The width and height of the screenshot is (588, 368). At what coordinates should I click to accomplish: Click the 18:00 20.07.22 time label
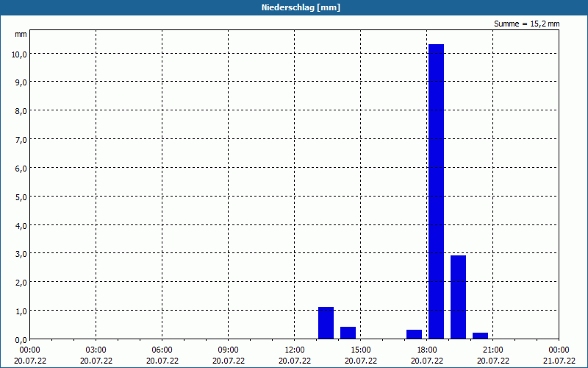(x=427, y=355)
